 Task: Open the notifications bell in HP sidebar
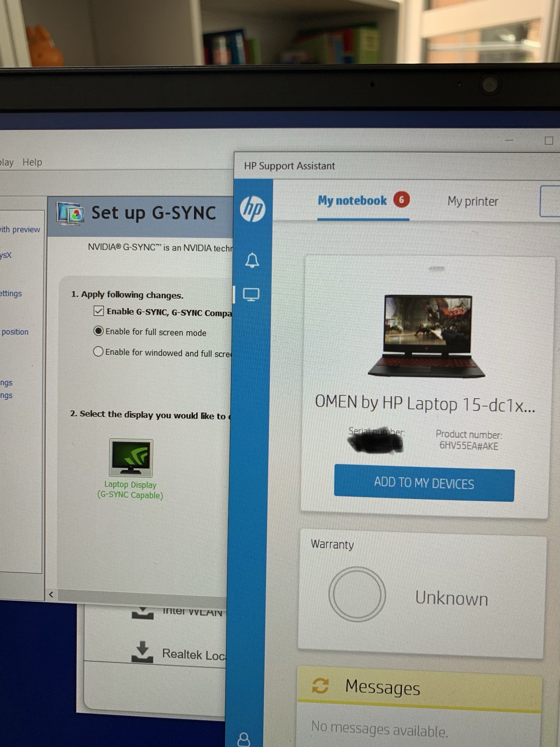tap(252, 260)
